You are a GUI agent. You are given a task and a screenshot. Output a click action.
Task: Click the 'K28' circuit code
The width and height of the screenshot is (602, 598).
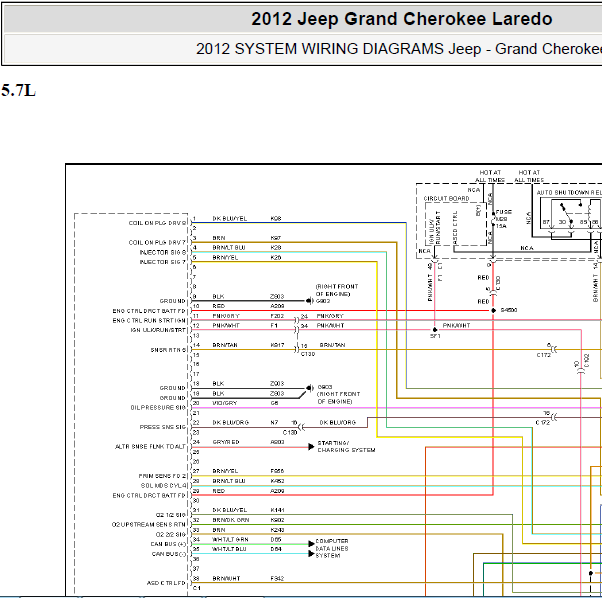click(x=276, y=248)
